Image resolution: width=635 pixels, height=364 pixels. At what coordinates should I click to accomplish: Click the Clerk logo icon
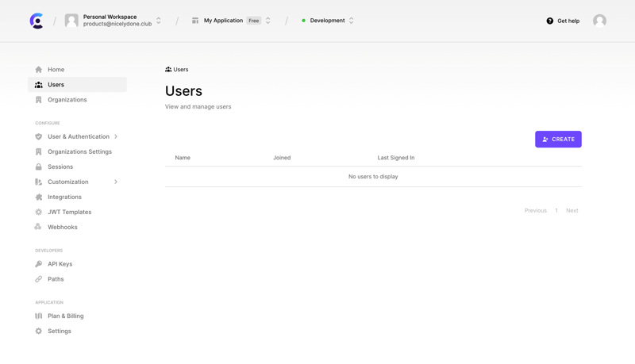click(x=37, y=21)
